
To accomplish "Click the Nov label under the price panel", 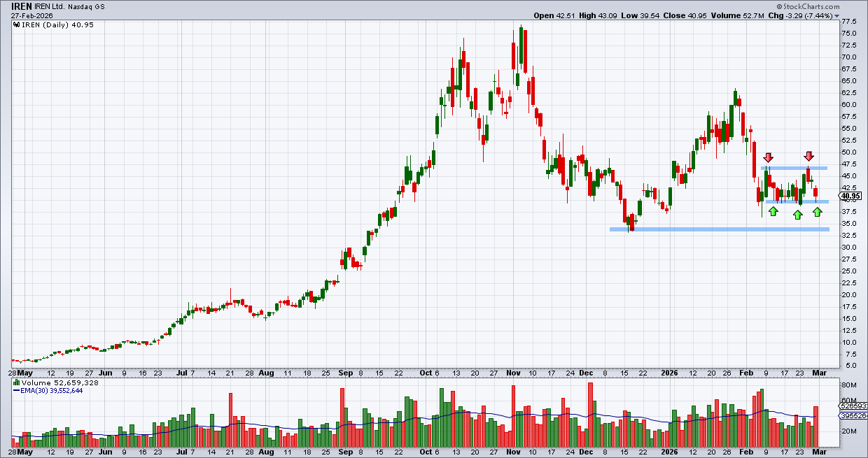I will [515, 374].
